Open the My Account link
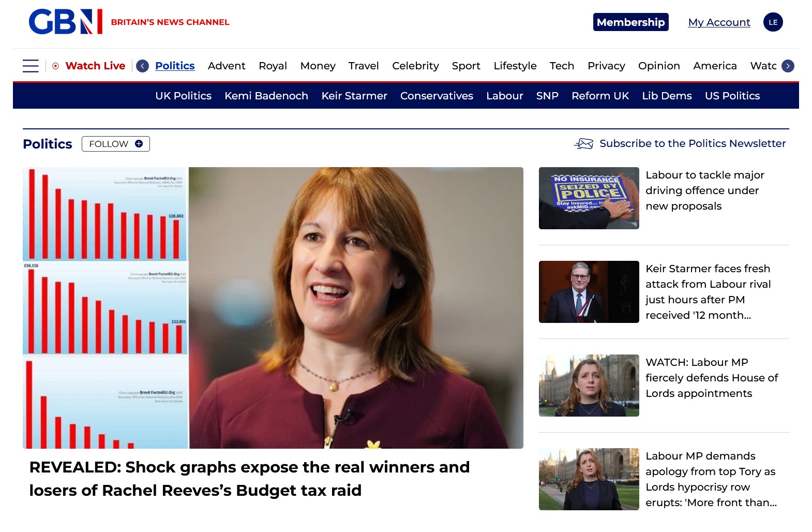Screen dimensions: 812x532 pos(718,22)
